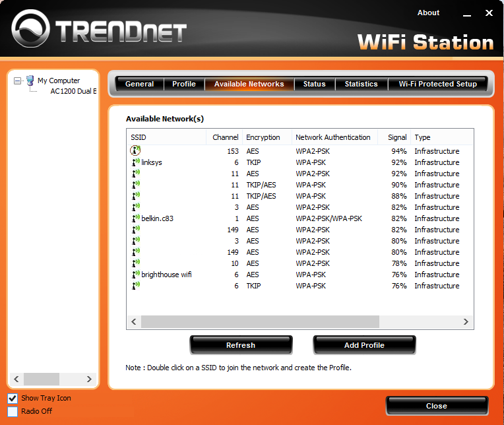Open the Wi-Fi Protected Setup tab
This screenshot has height=425, width=504.
[x=438, y=84]
